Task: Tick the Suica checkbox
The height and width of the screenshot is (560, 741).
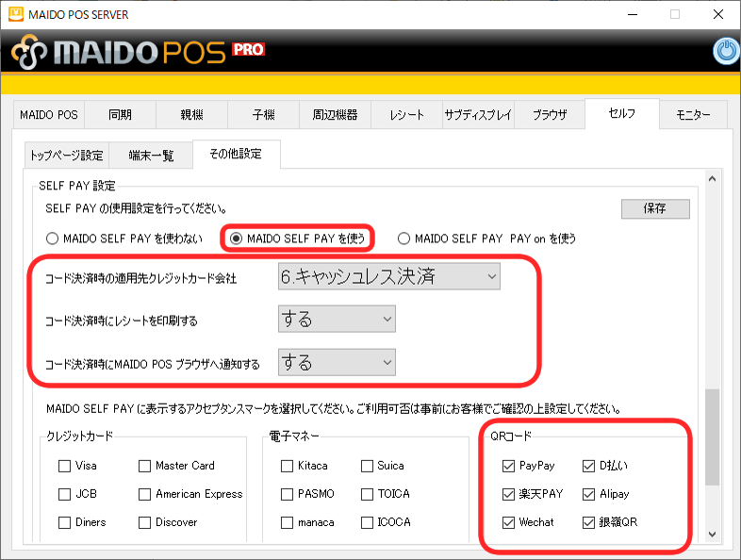Action: pos(367,466)
